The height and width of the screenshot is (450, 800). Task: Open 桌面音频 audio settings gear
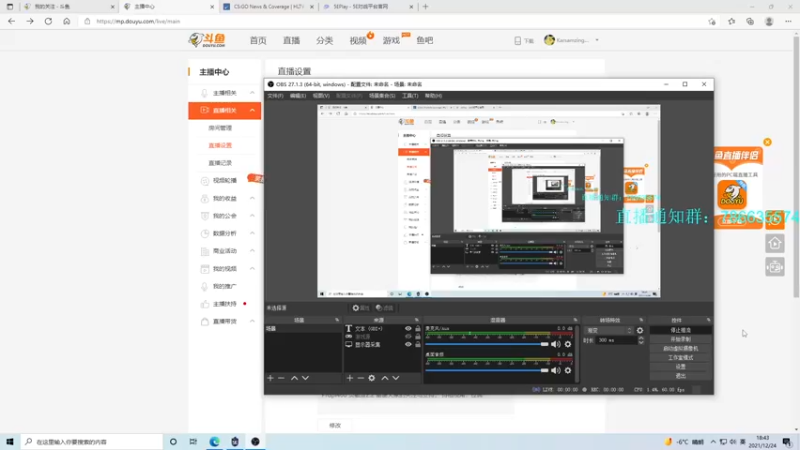pos(568,370)
